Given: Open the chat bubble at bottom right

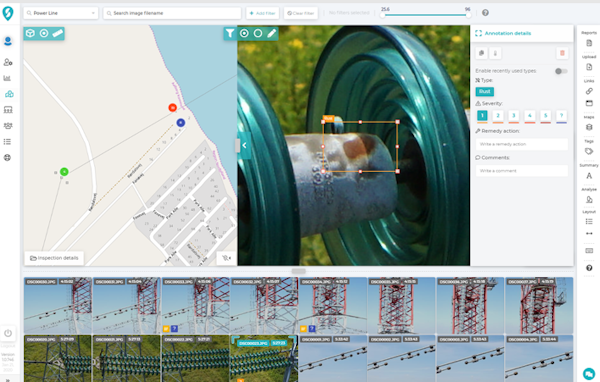Looking at the screenshot, I should coord(589,374).
